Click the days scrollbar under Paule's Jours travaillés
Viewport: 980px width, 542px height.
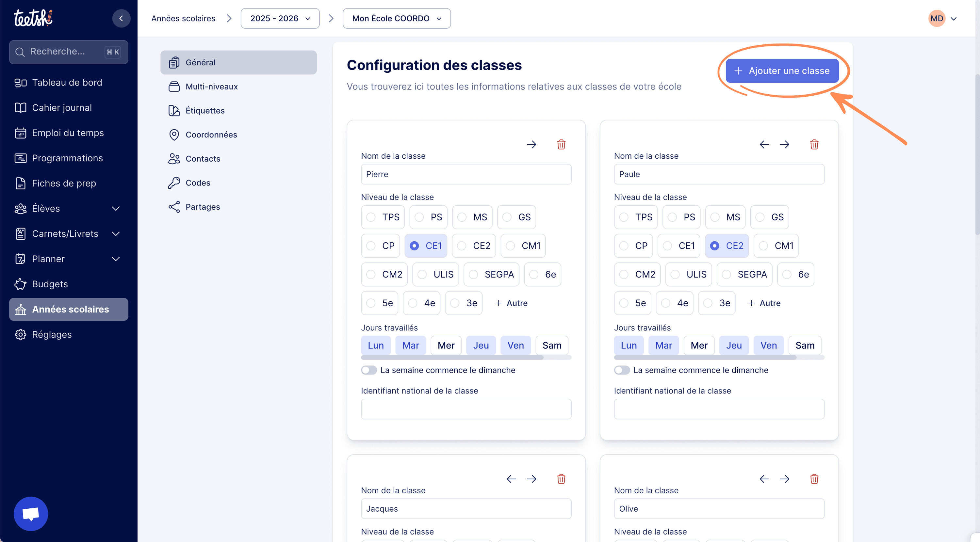coord(705,358)
